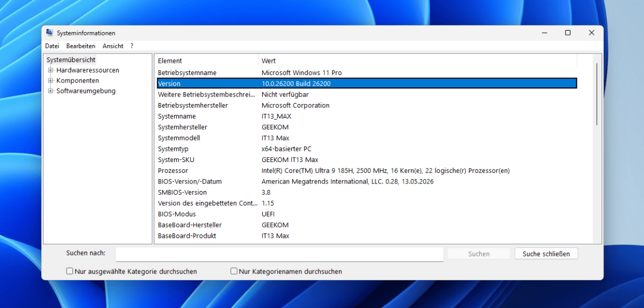The width and height of the screenshot is (644, 308).
Task: Click the value UEFI
Action: point(268,214)
